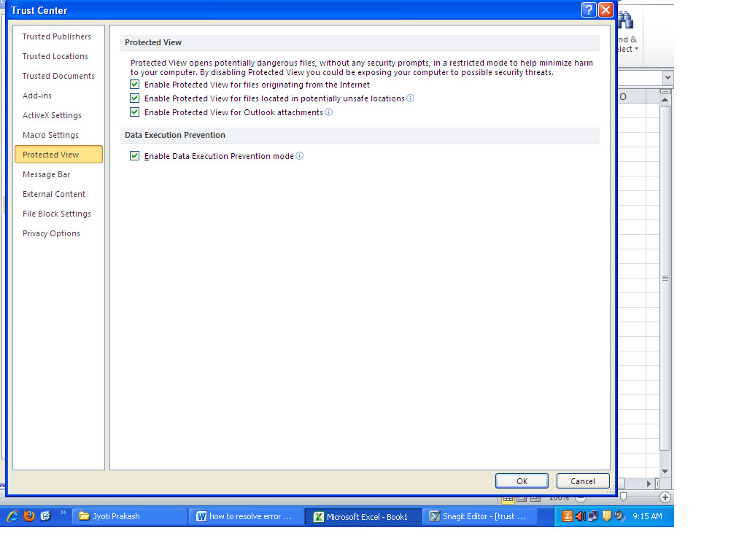Screen dimensions: 747x560
Task: Click taskbar clock showing 9:15 AM
Action: 647,516
